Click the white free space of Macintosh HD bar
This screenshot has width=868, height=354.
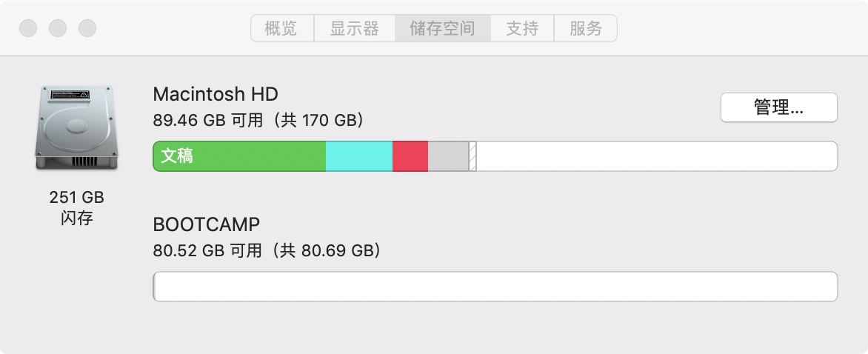point(655,156)
